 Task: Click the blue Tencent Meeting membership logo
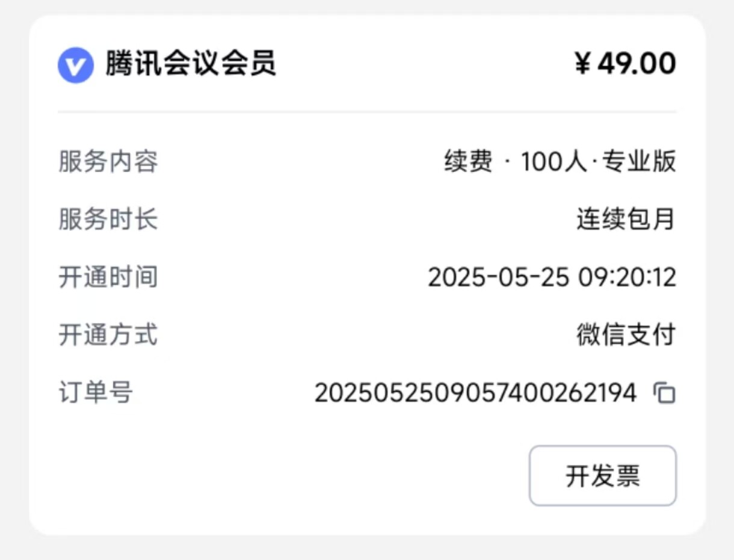tap(75, 65)
